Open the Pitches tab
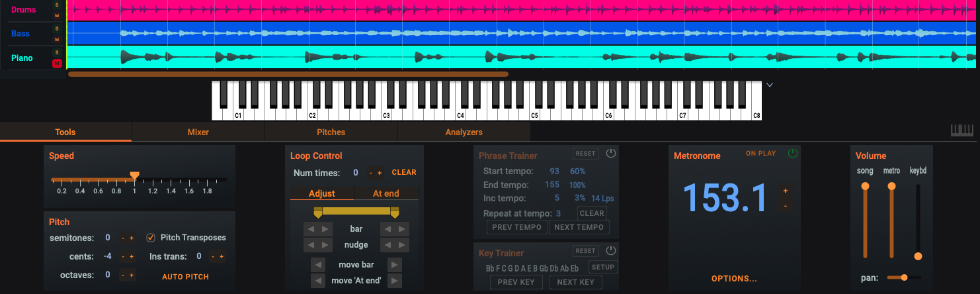The image size is (980, 294). pyautogui.click(x=331, y=132)
